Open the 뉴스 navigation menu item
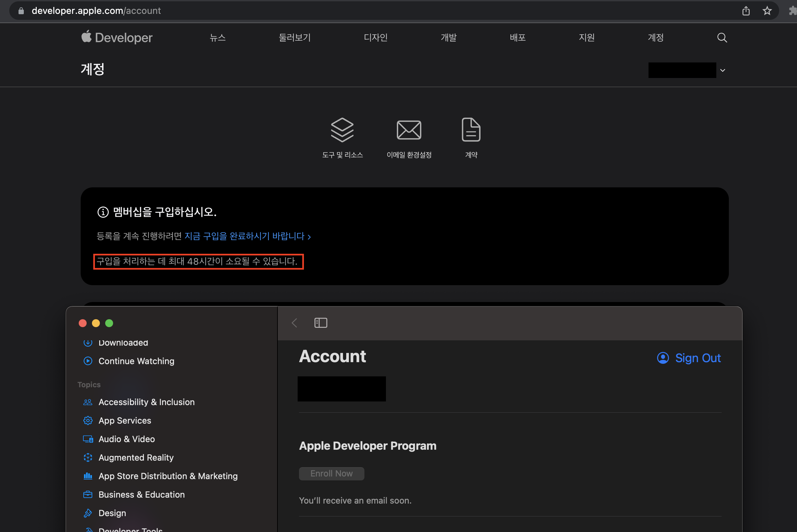The height and width of the screenshot is (532, 797). 218,37
